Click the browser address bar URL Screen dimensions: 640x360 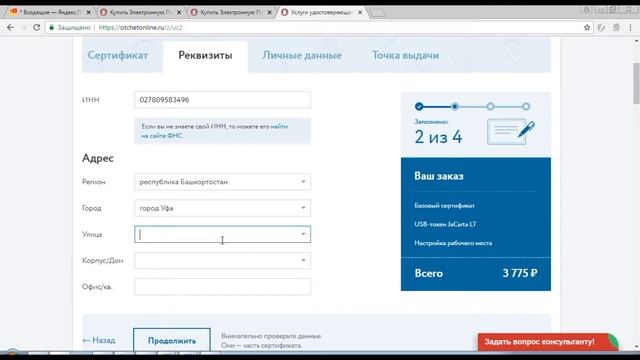(140, 27)
